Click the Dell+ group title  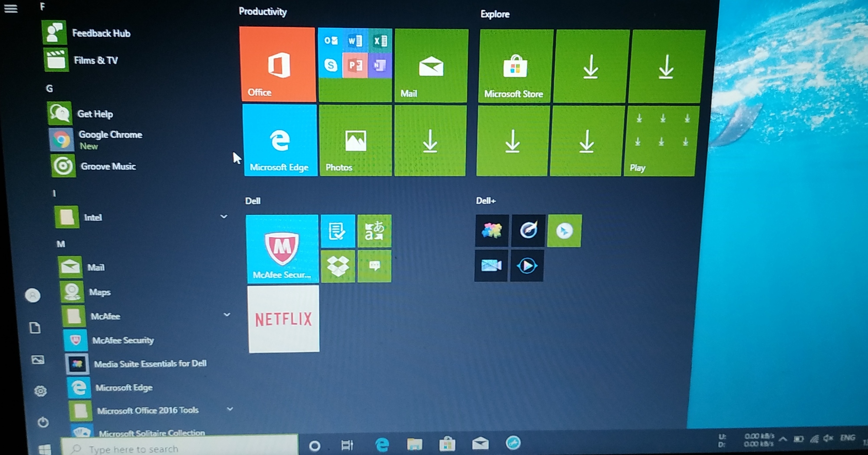486,201
